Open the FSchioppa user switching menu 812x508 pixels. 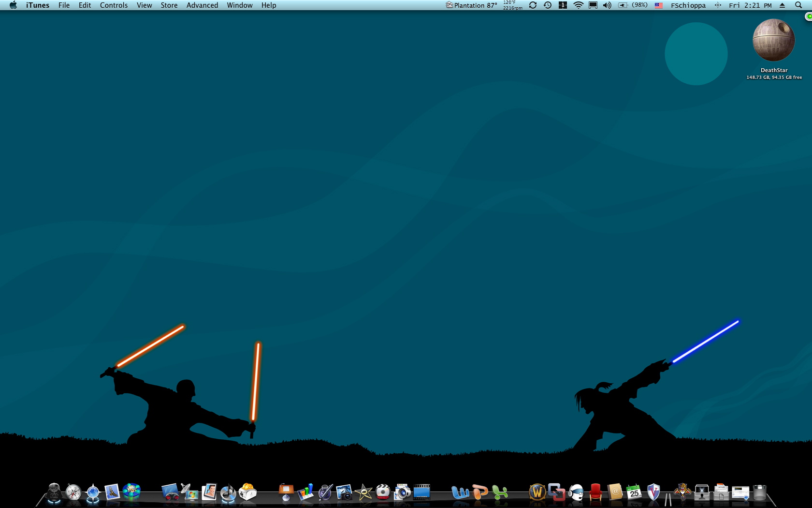688,5
